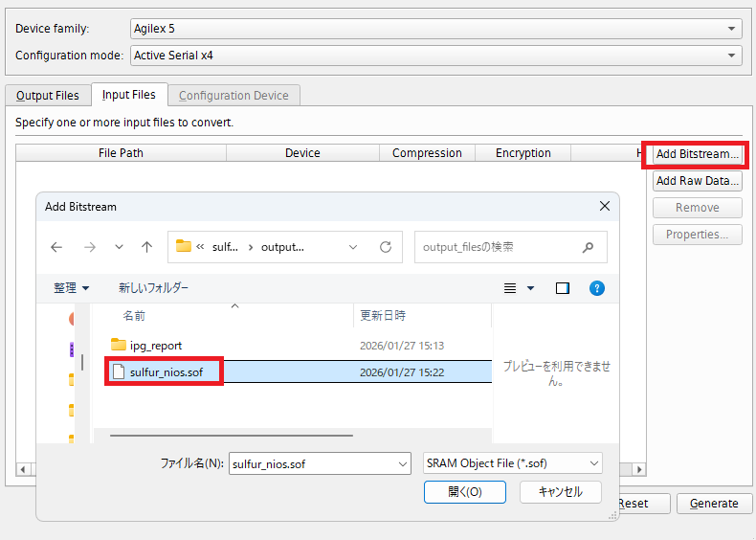This screenshot has height=540, width=756.
Task: Toggle the preview pane icon
Action: (x=563, y=288)
